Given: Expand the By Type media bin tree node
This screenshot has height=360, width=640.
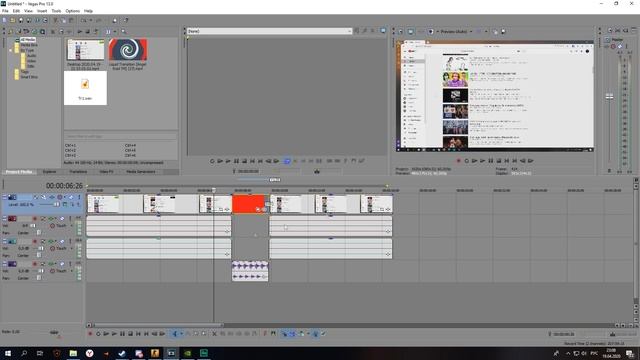Looking at the screenshot, I should 11,50.
